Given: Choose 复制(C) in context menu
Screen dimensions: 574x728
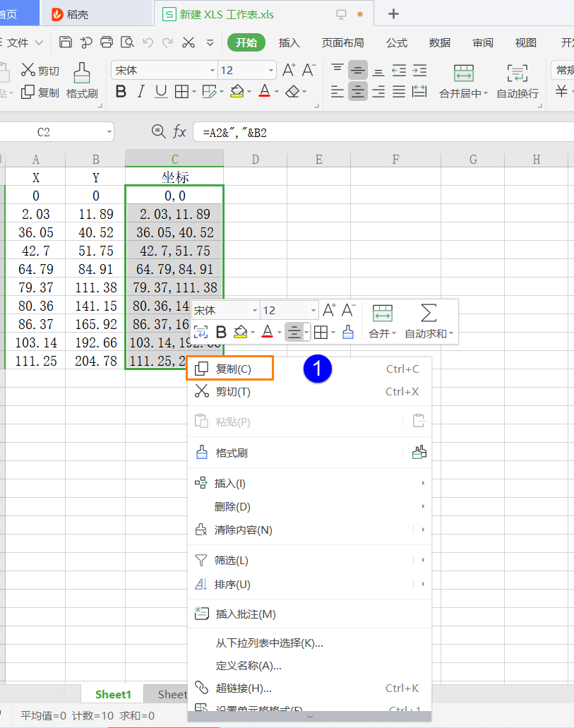Looking at the screenshot, I should click(309, 369).
